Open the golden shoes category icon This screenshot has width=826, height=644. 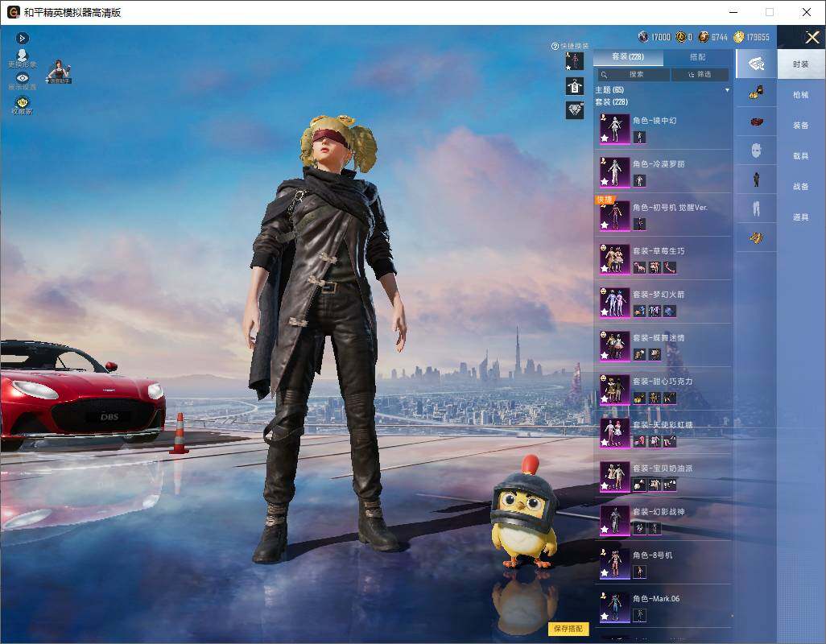[x=756, y=237]
